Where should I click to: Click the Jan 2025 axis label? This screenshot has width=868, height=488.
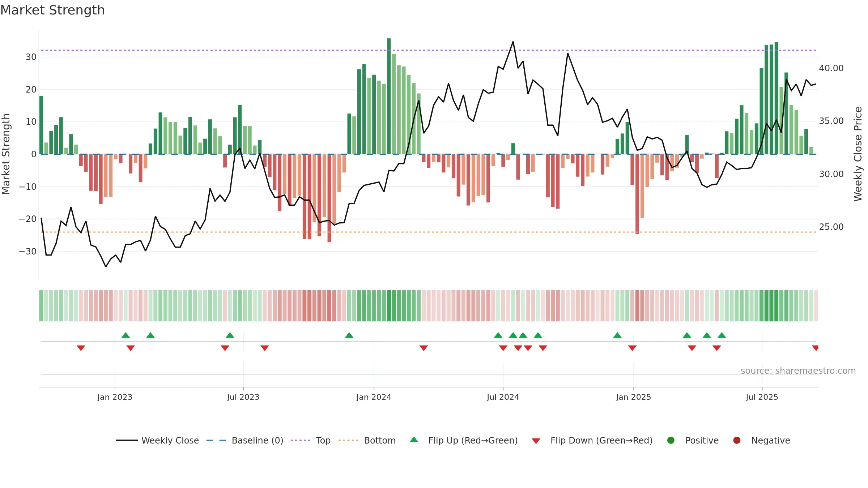[x=633, y=397]
